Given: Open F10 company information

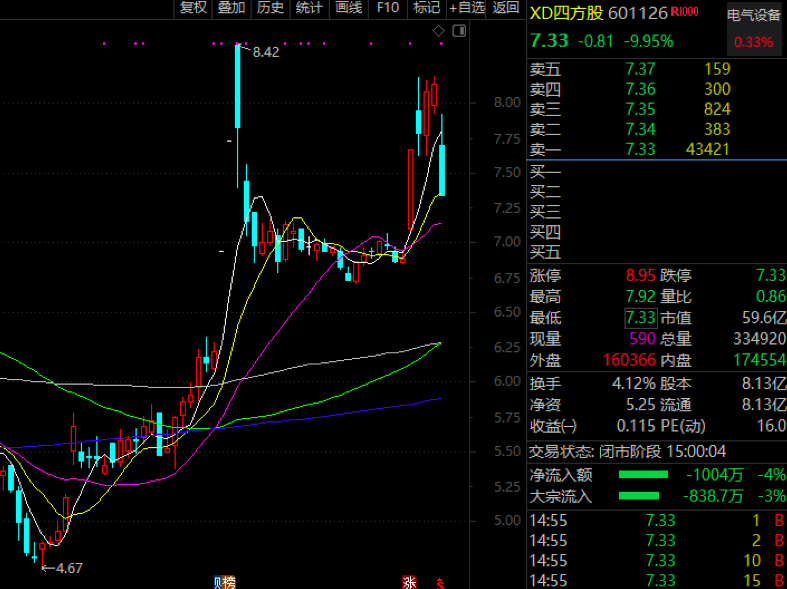Looking at the screenshot, I should [387, 8].
